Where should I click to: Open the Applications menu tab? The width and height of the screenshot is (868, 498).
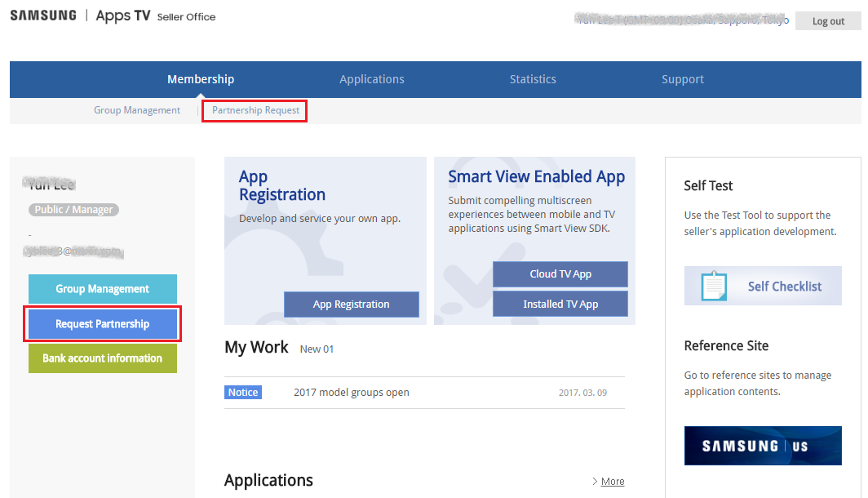point(371,79)
